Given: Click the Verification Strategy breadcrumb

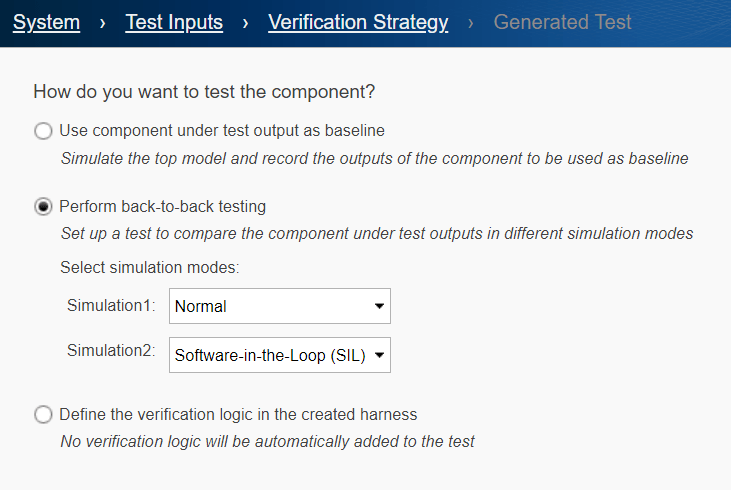Looking at the screenshot, I should (x=358, y=22).
